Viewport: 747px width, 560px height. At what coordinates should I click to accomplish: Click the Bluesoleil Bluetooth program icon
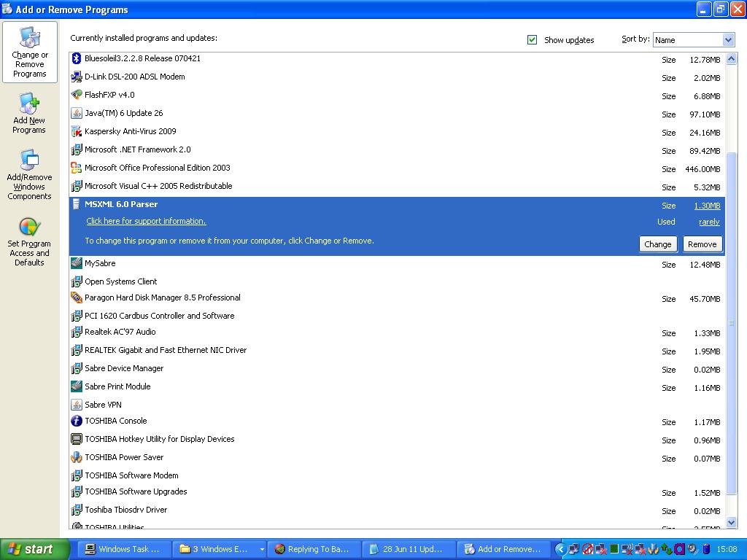76,58
